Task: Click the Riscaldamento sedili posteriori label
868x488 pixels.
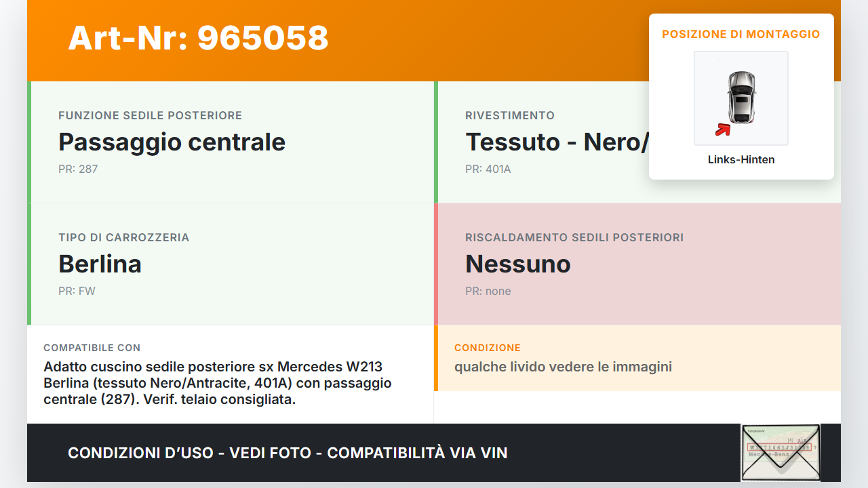Action: (574, 238)
